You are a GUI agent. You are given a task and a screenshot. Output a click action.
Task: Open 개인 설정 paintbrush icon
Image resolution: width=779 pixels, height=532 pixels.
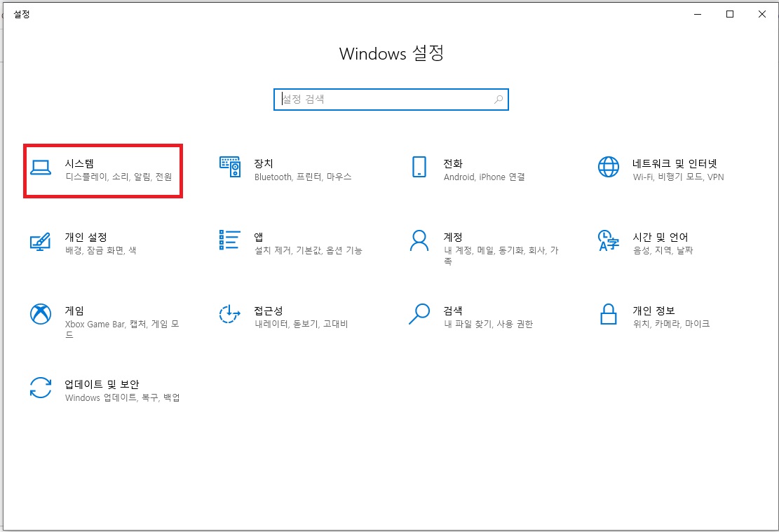(x=40, y=241)
